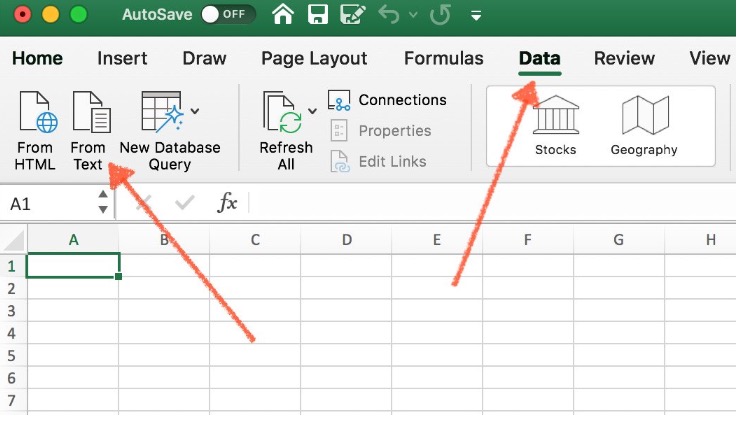Toggle the AutoSave switch
Screen dimensions: 740x421
pos(227,15)
